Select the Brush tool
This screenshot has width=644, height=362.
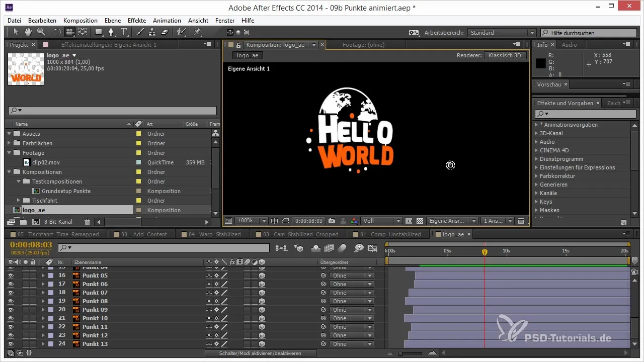click(140, 32)
